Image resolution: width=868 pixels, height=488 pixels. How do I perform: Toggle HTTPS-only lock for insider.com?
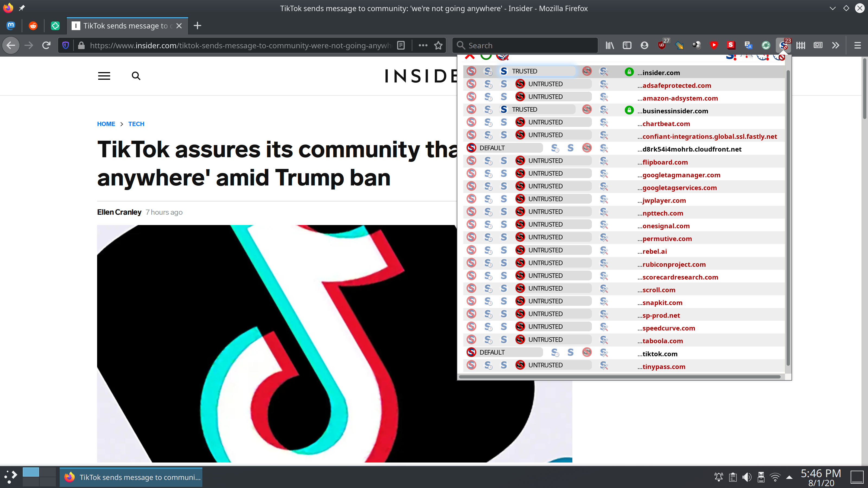click(629, 72)
